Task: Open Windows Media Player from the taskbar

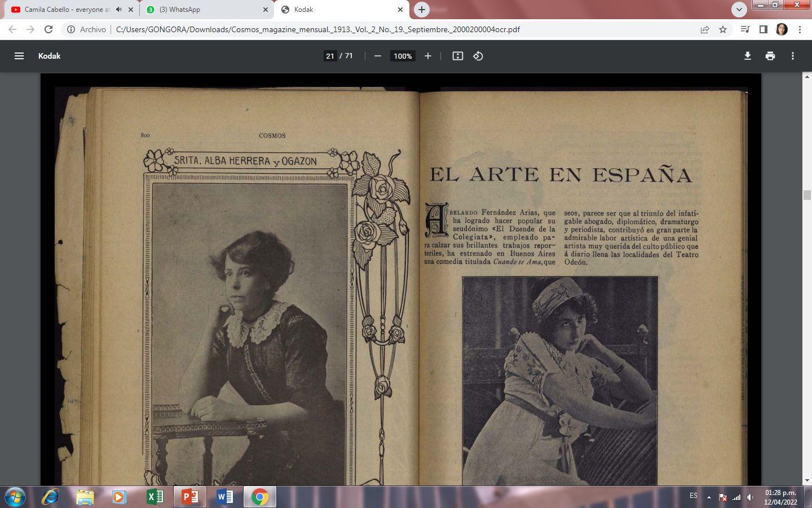Action: 119,497
